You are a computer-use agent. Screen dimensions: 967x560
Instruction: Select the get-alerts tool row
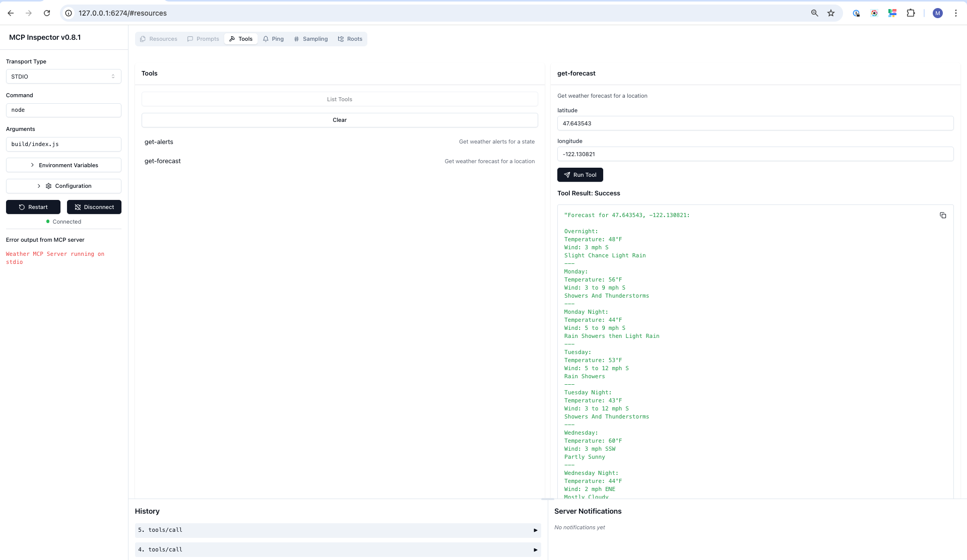(x=340, y=142)
